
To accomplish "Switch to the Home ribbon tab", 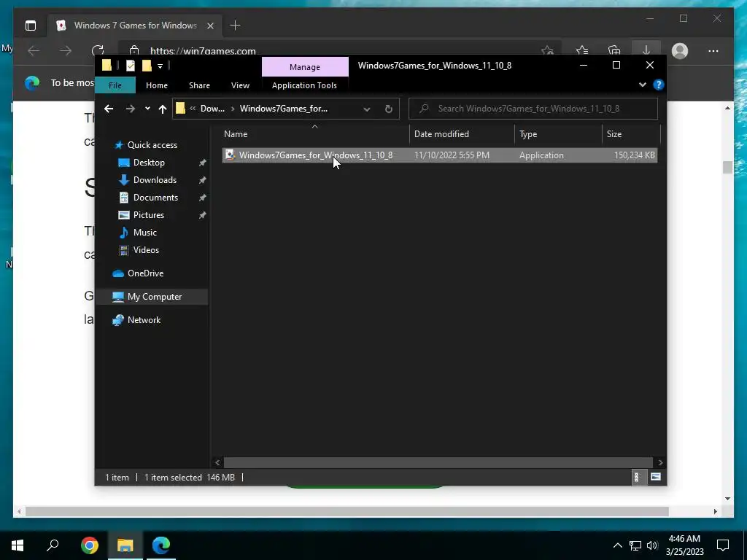I will pos(157,85).
